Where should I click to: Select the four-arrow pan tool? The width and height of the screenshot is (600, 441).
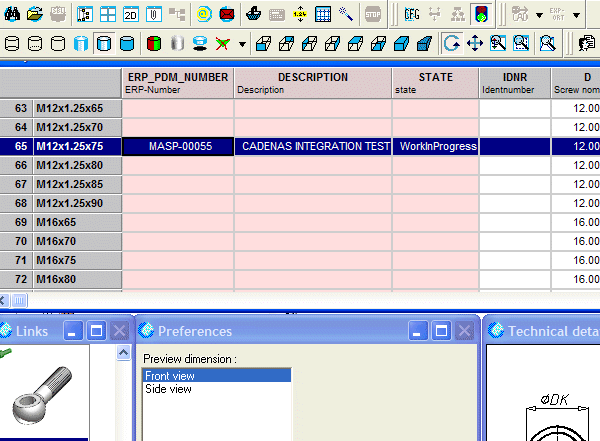(x=475, y=43)
